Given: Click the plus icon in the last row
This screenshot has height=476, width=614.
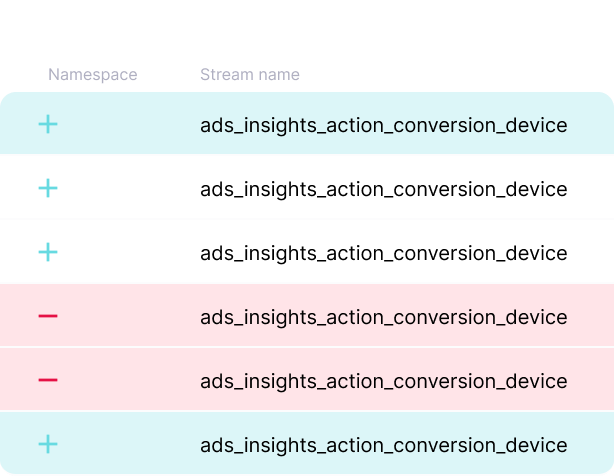Looking at the screenshot, I should point(48,444).
